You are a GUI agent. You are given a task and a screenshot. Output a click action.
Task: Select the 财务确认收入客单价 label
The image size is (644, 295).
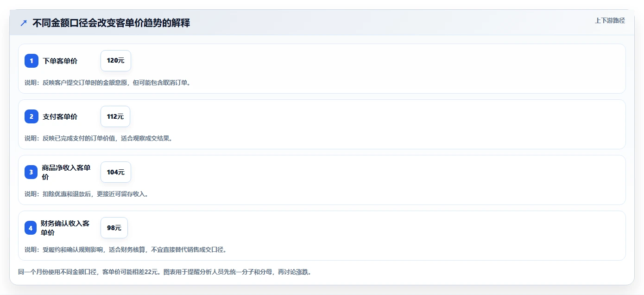(x=65, y=228)
